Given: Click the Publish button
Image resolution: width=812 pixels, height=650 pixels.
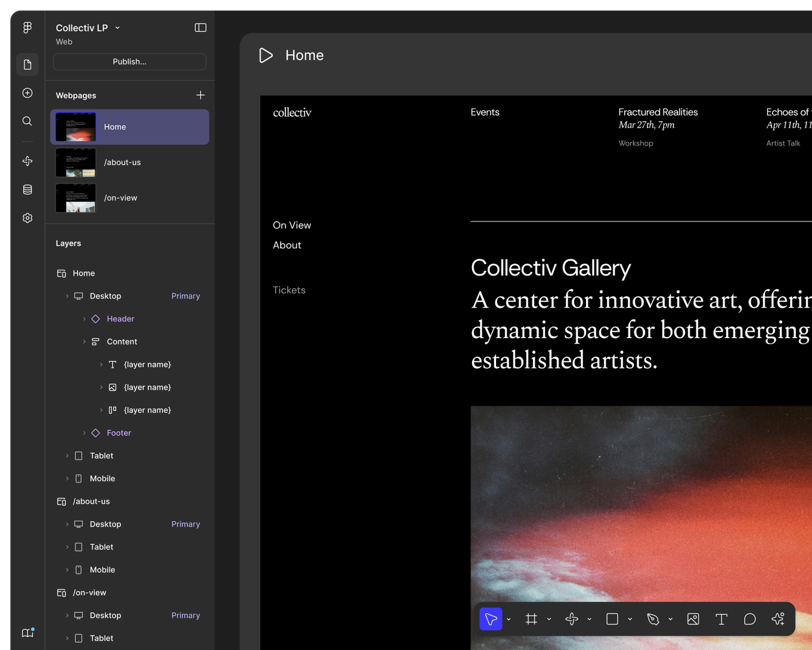Looking at the screenshot, I should coord(129,61).
